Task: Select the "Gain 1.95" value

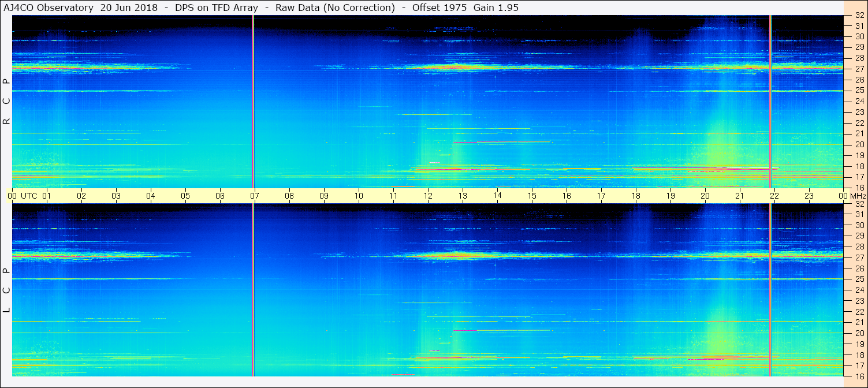Action: click(x=496, y=8)
